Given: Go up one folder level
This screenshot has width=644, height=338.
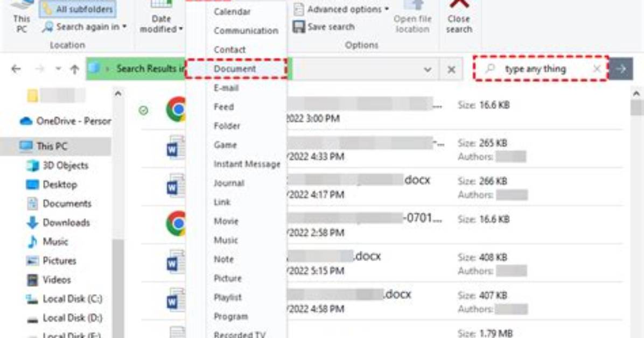Looking at the screenshot, I should click(x=74, y=69).
